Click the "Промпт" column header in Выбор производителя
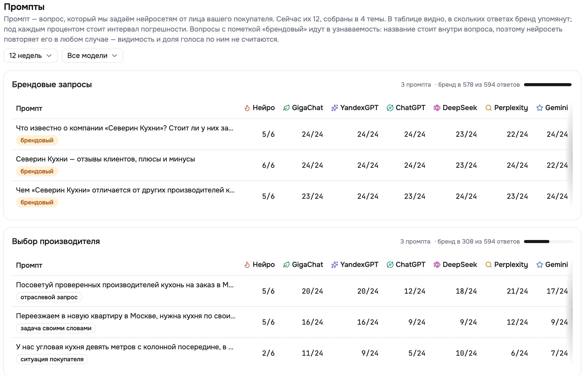Viewport: 588px width, 375px height. tap(29, 265)
